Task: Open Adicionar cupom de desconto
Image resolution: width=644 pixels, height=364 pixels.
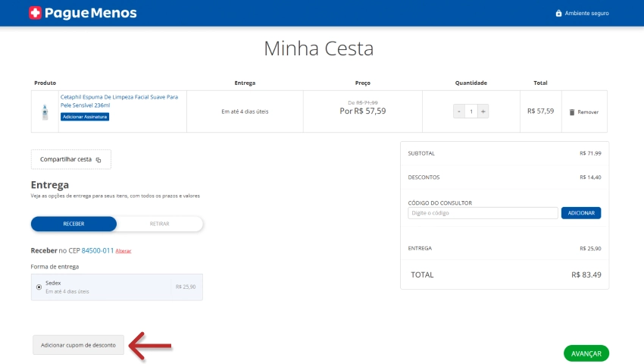Action: 78,345
